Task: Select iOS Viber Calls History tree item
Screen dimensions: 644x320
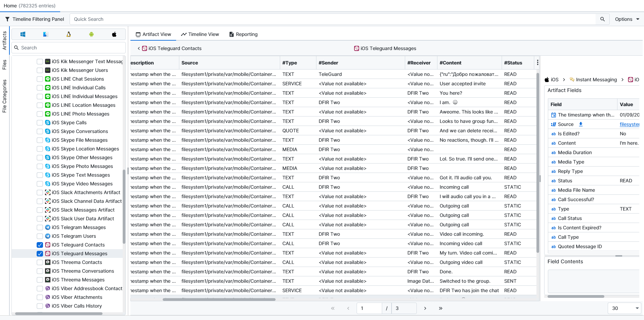Action: coord(77,306)
